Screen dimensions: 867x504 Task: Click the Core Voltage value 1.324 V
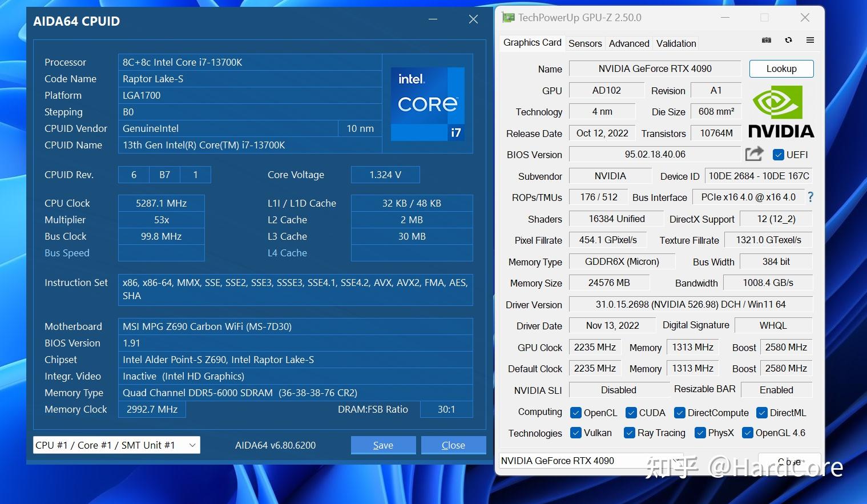[x=385, y=175]
